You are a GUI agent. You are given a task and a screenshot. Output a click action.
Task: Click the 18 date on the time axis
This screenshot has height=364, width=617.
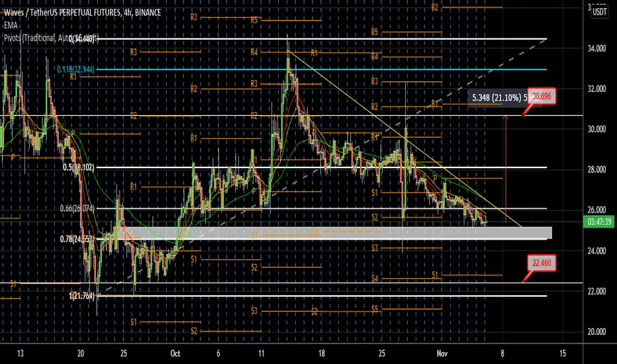322,353
